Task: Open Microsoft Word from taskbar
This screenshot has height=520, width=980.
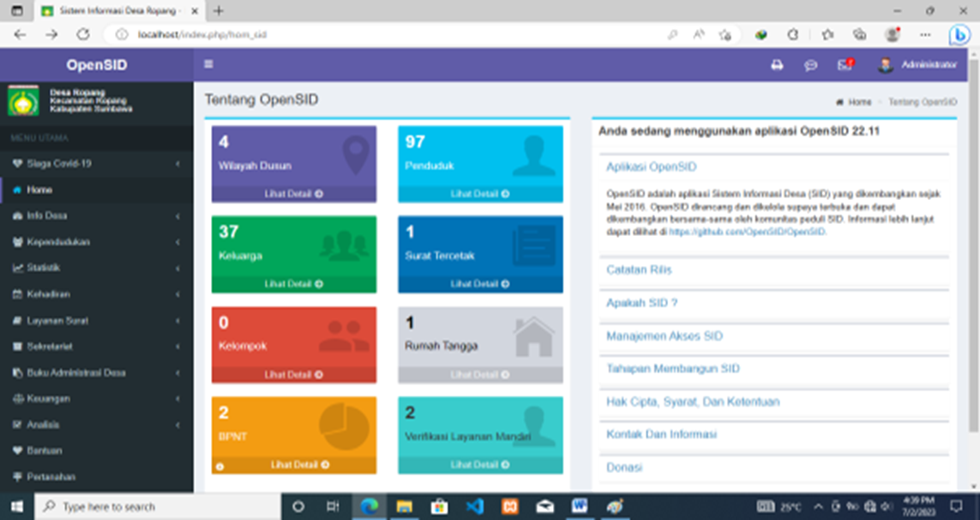Action: coord(580,507)
